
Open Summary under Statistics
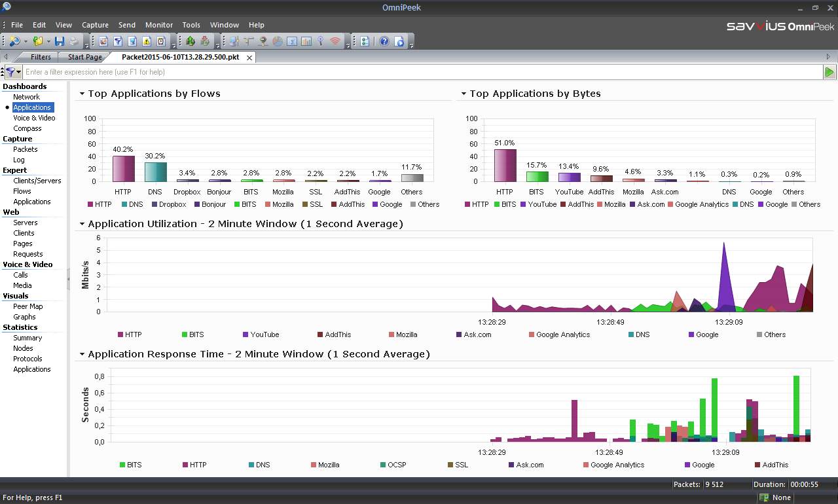[x=27, y=338]
